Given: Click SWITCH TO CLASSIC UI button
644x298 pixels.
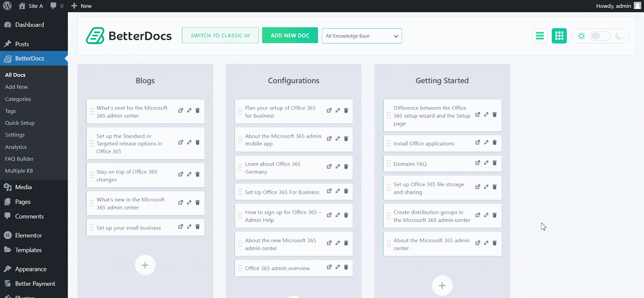Looking at the screenshot, I should 220,35.
